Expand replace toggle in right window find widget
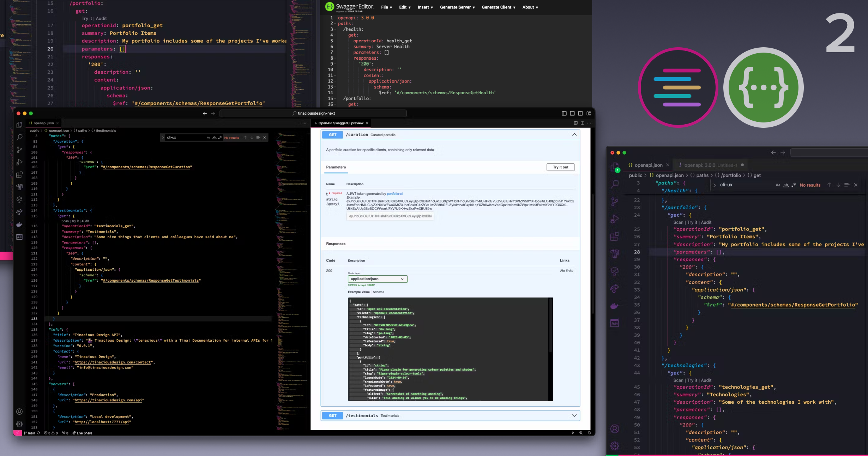Image resolution: width=868 pixels, height=456 pixels. pos(715,185)
